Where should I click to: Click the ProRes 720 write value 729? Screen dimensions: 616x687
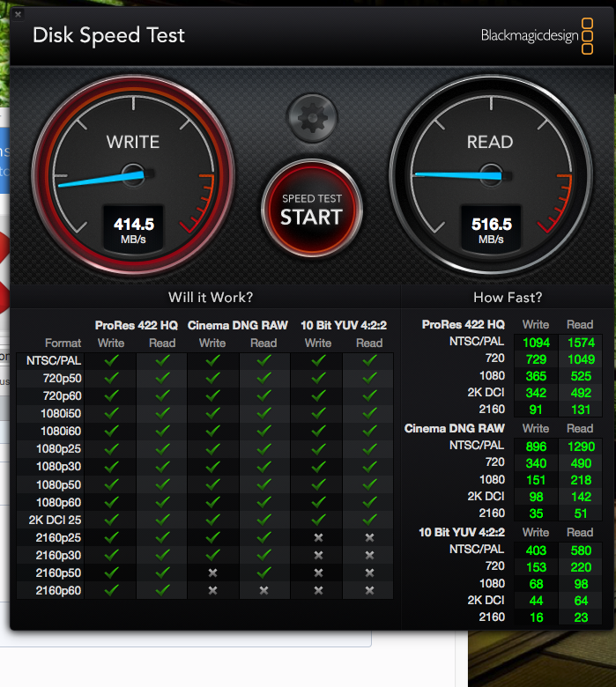536,359
